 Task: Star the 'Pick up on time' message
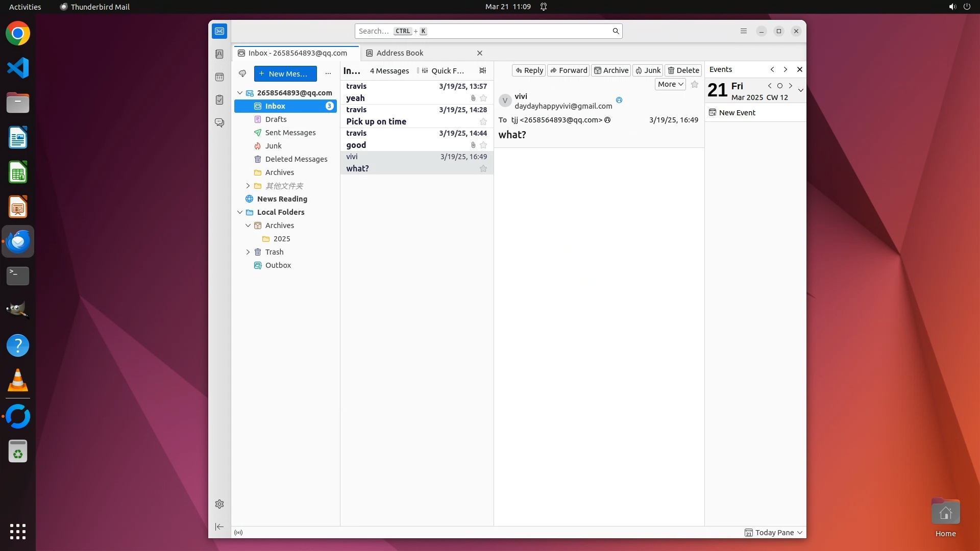483,121
